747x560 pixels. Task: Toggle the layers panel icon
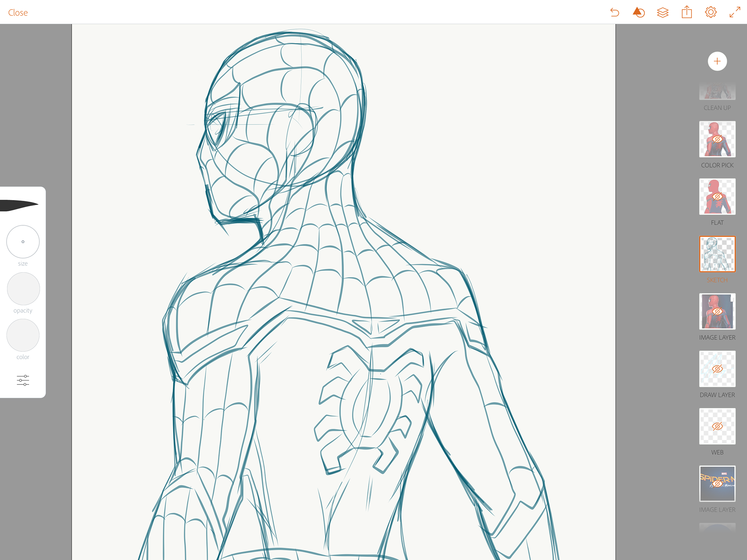pos(663,12)
